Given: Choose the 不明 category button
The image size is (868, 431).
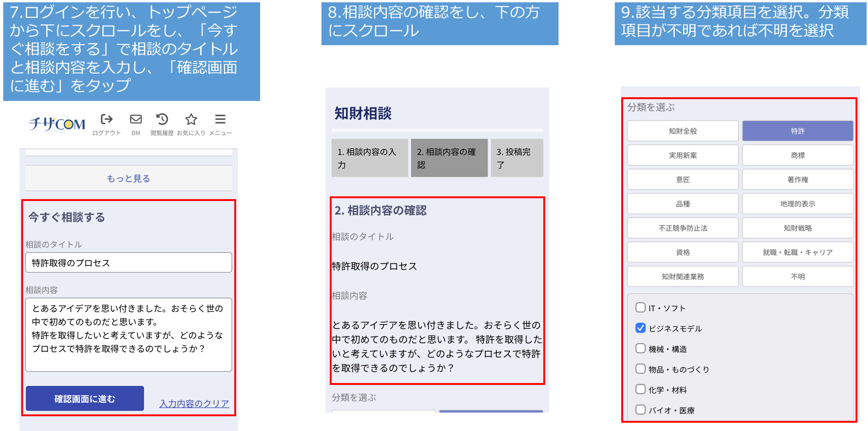Looking at the screenshot, I should coord(797,277).
